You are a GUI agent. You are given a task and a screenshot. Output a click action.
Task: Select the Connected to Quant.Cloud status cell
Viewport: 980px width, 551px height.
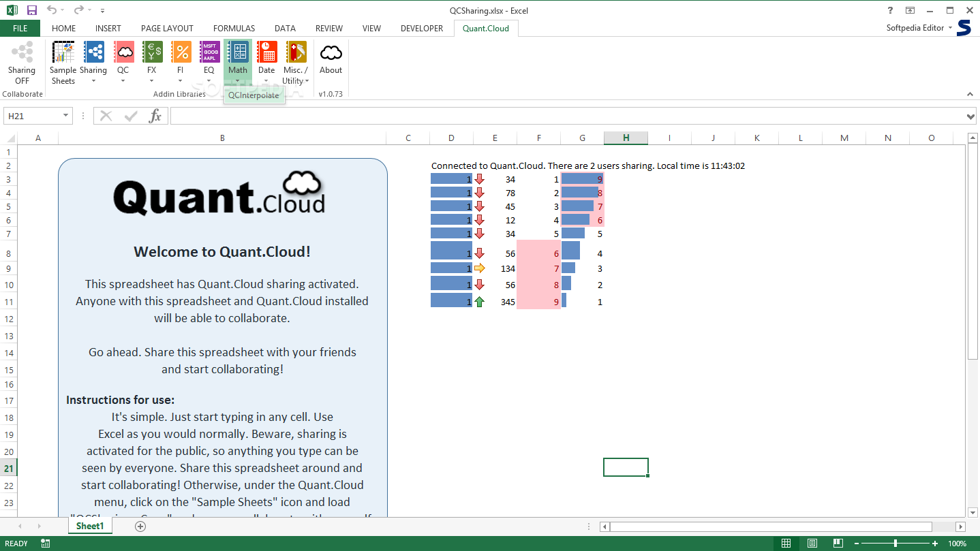coord(587,166)
